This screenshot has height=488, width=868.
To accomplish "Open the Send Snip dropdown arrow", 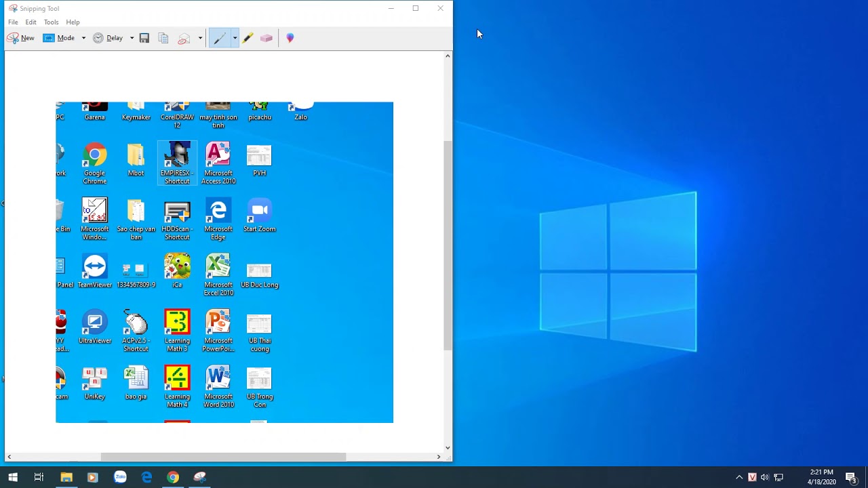I will 200,38.
